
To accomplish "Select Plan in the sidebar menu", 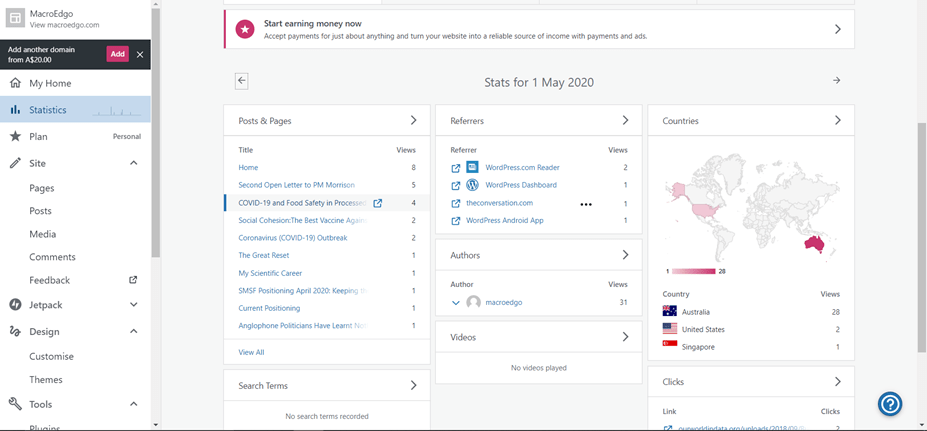I will [38, 136].
